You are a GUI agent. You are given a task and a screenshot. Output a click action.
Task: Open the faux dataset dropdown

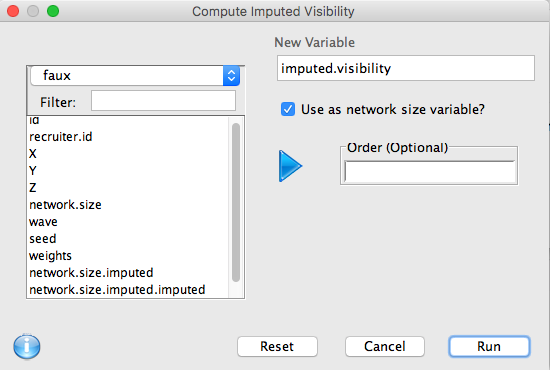[135, 75]
